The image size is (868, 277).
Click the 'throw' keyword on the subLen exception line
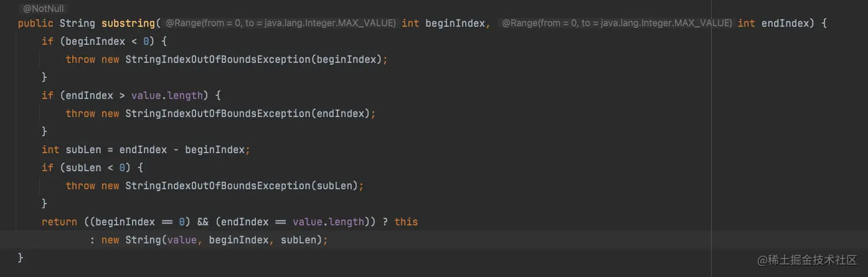coord(80,186)
